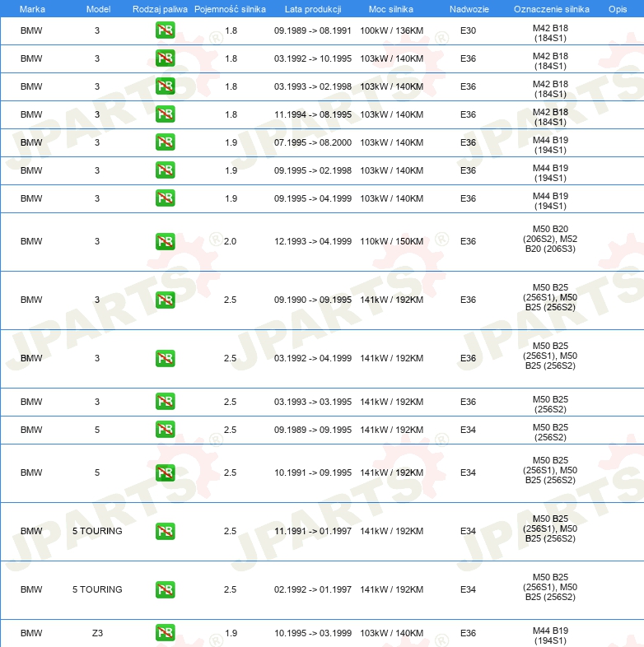This screenshot has height=647, width=644.
Task: Click the Nadwozie column header
Action: click(x=469, y=9)
